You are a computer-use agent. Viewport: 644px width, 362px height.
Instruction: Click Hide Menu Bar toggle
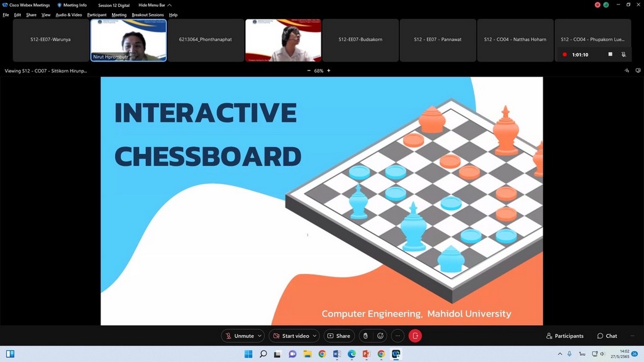click(x=152, y=5)
